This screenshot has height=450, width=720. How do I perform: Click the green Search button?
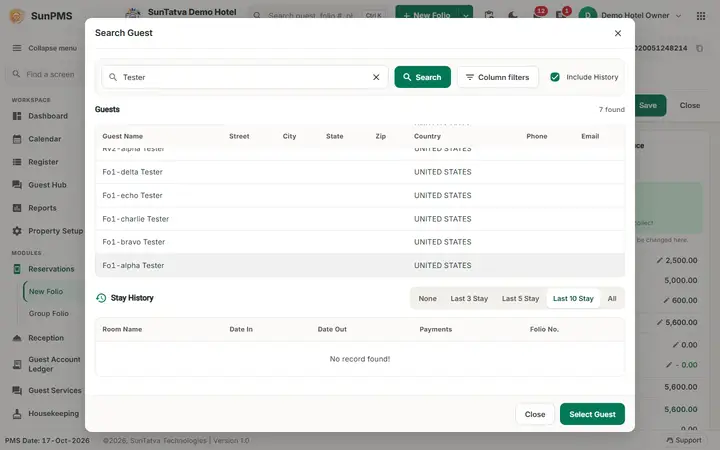(x=422, y=77)
